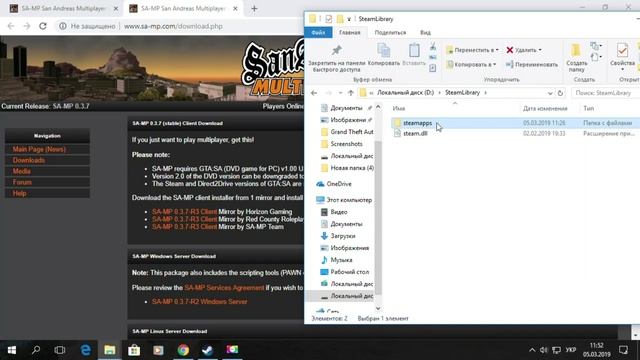Select the steam.dll file
The image size is (640, 360).
coord(415,133)
